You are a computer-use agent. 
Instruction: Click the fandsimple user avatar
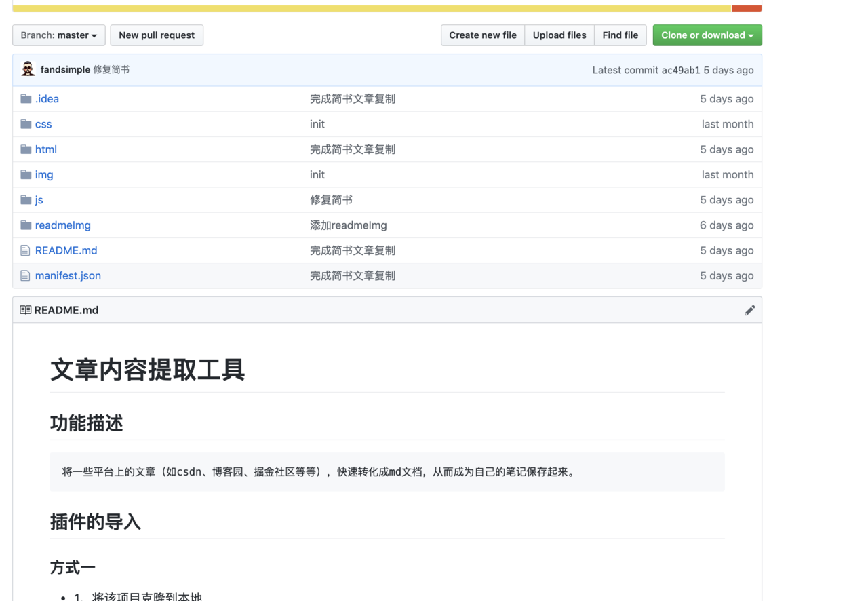tap(28, 69)
